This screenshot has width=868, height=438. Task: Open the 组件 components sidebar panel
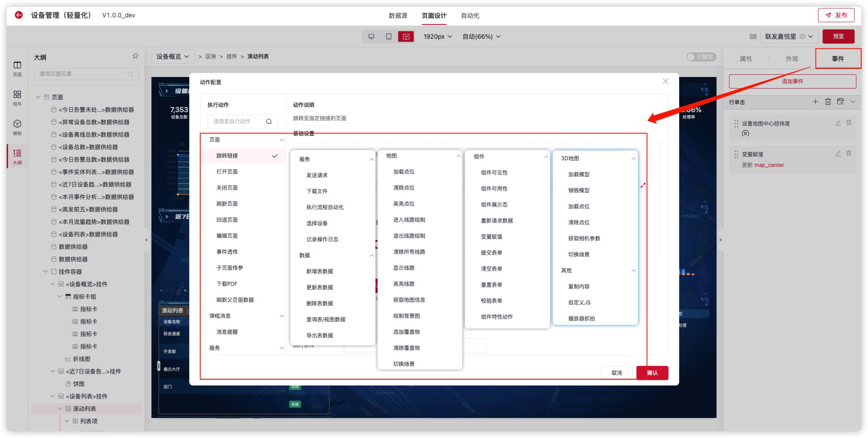click(17, 98)
